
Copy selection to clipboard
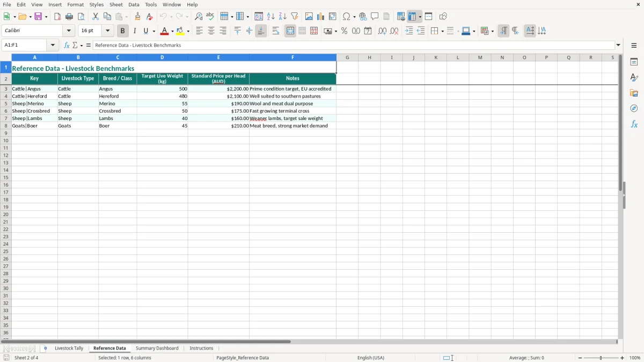coord(107,17)
